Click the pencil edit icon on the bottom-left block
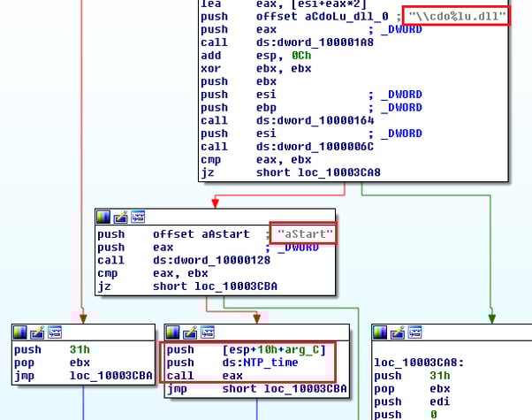The height and width of the screenshot is (420, 532). point(39,332)
